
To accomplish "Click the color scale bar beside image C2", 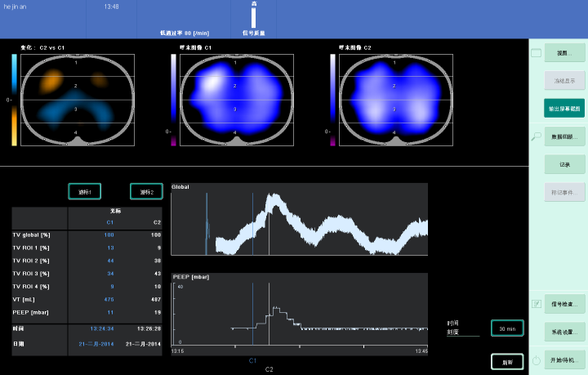I will tap(332, 100).
